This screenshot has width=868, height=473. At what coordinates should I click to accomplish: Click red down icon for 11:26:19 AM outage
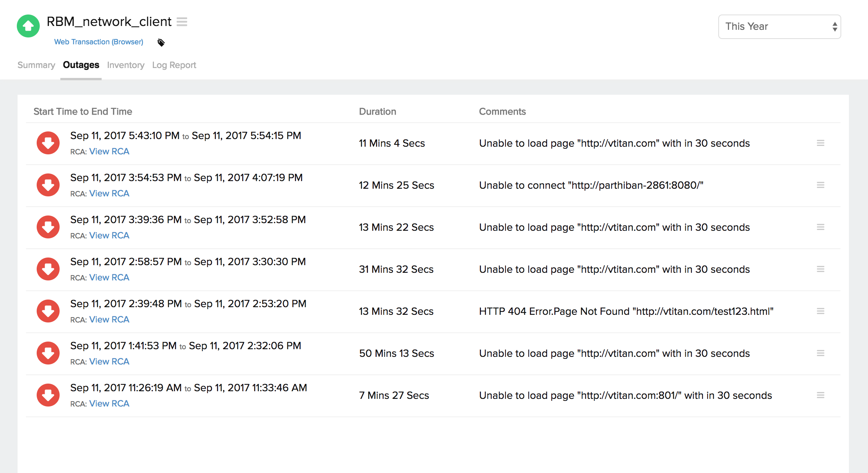(48, 395)
